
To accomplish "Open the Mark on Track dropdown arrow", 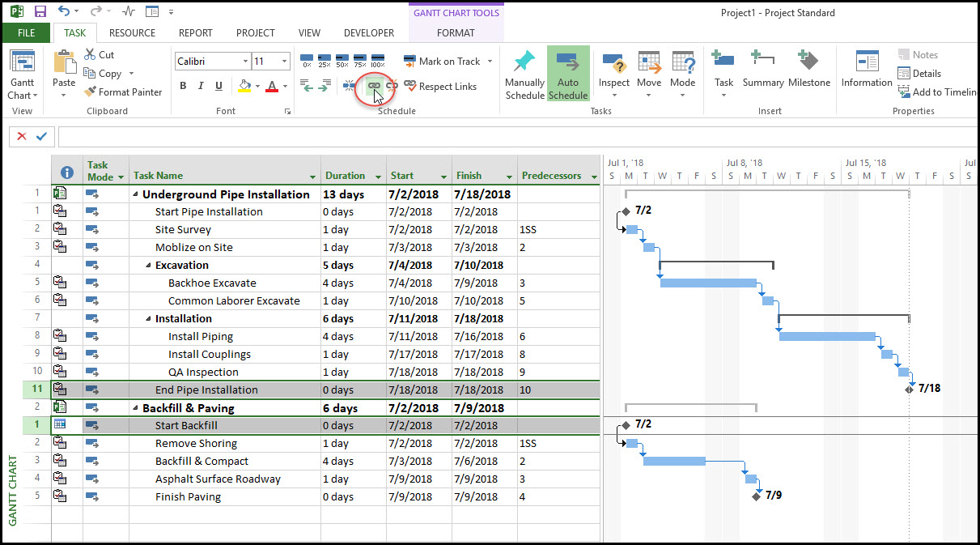I will (488, 62).
